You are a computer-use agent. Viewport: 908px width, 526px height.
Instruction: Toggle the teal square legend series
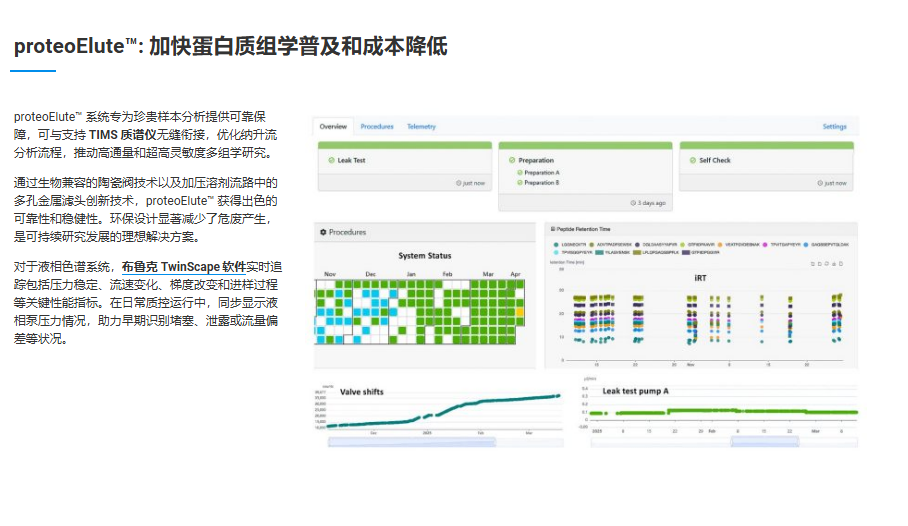click(599, 252)
